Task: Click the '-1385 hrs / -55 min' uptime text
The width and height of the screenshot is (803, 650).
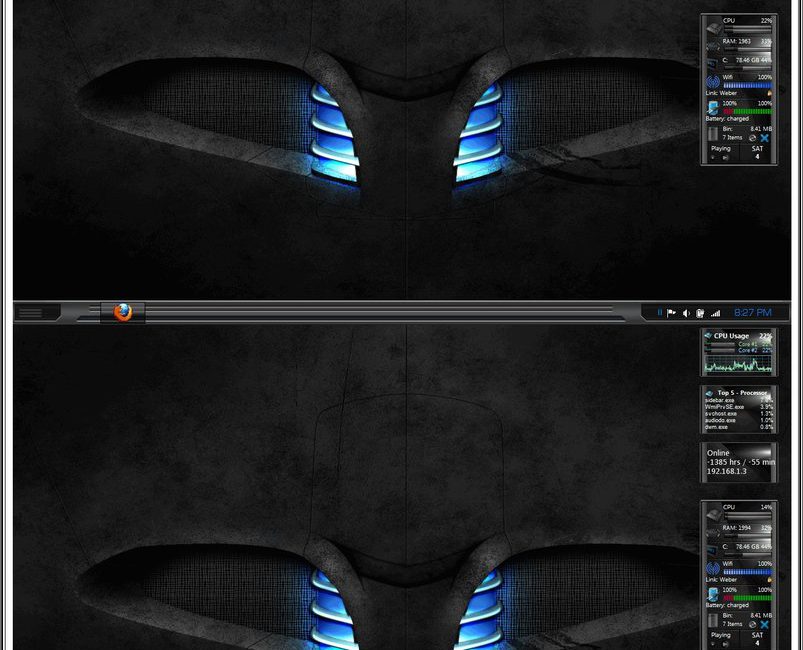Action: pos(741,462)
